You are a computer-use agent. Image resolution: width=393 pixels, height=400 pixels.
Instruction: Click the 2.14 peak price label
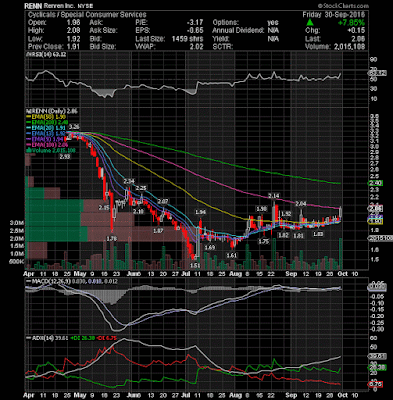pyautogui.click(x=274, y=195)
